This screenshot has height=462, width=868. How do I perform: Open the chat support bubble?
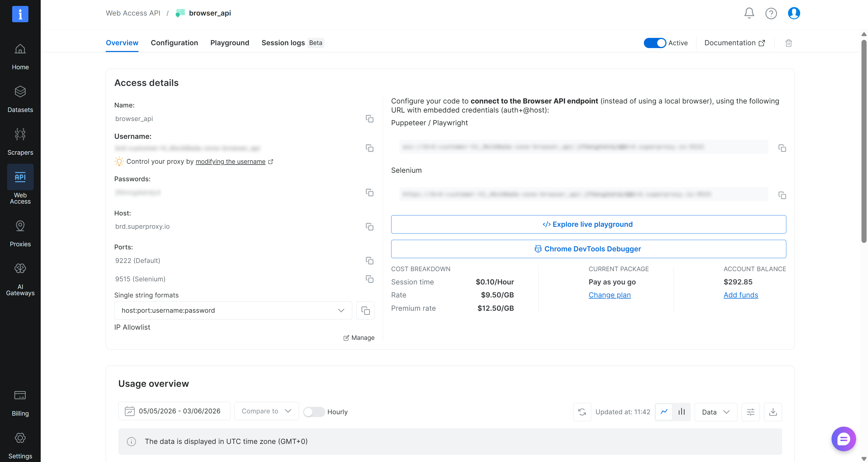(x=844, y=439)
